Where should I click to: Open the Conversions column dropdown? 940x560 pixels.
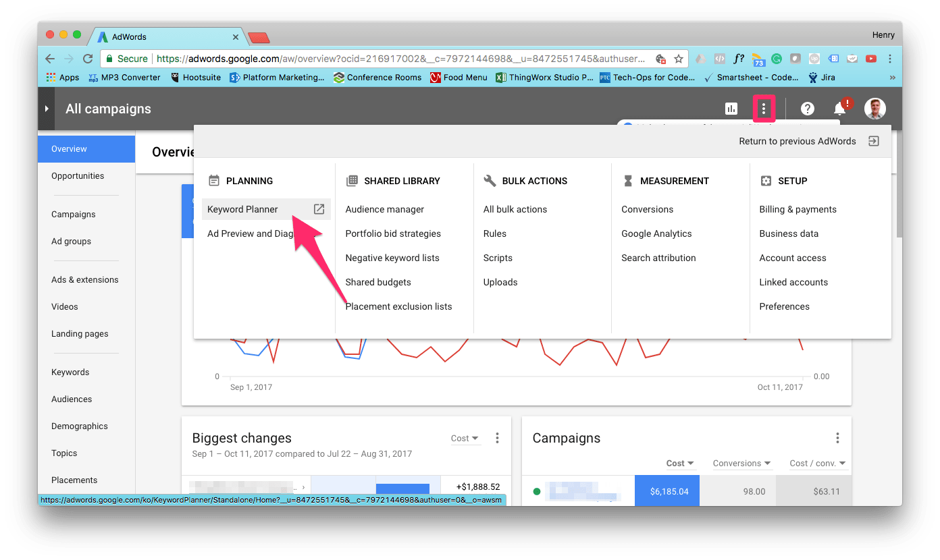pyautogui.click(x=741, y=464)
